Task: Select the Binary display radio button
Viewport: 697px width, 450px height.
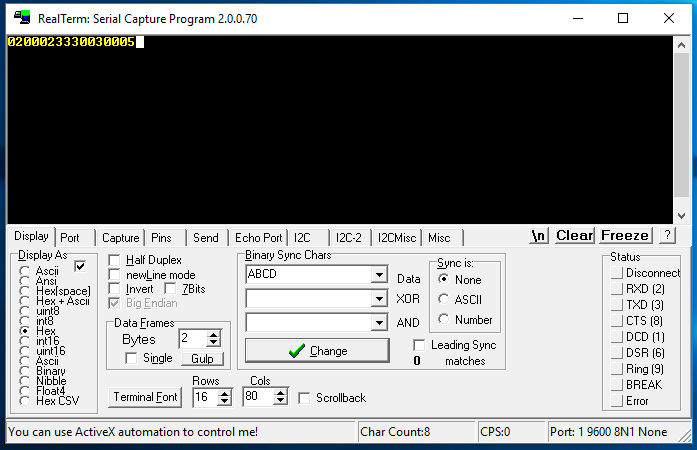Action: click(x=25, y=371)
